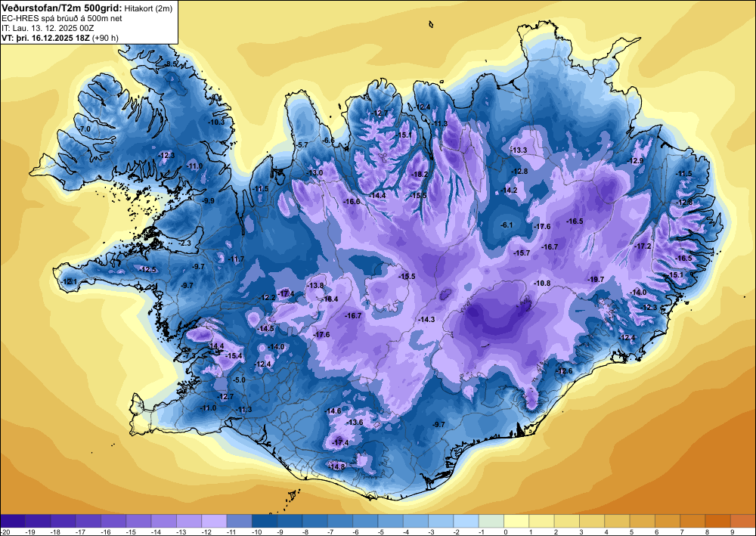Click the 'VT: þri. 16.12.2025 18Z' valid time

click(45, 38)
